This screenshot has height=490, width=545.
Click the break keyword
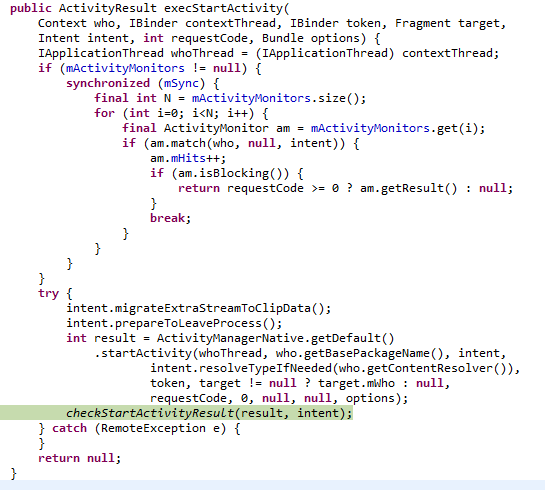(x=167, y=218)
